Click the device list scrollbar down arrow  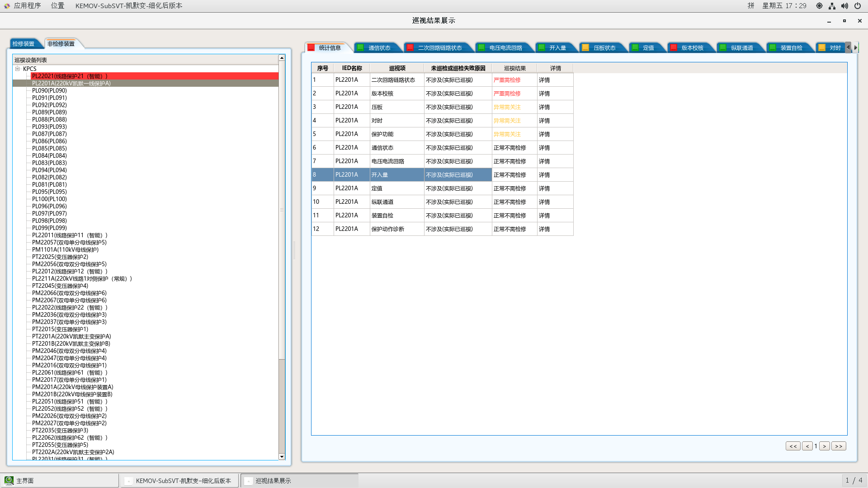[x=282, y=457]
